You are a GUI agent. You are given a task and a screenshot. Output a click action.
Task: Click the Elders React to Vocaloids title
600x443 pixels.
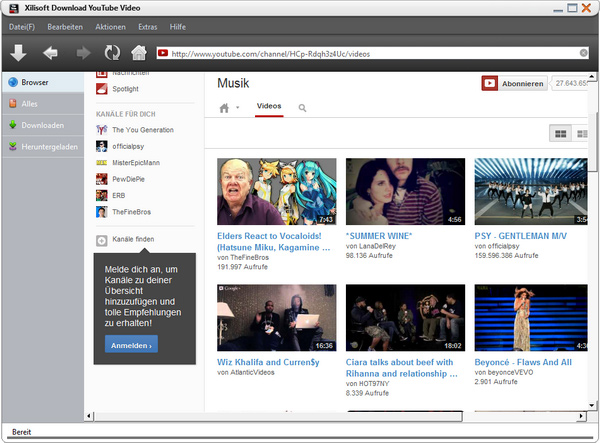tap(274, 242)
